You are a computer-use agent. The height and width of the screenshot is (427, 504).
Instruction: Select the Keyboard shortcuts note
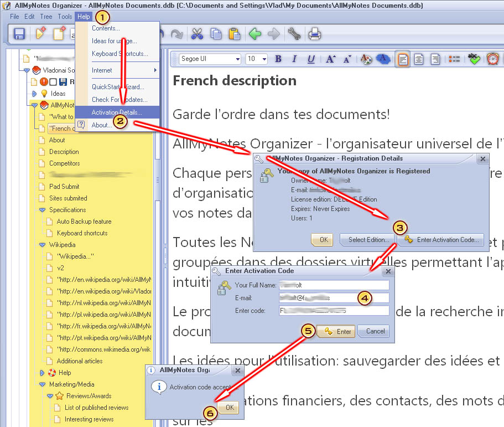(x=82, y=233)
